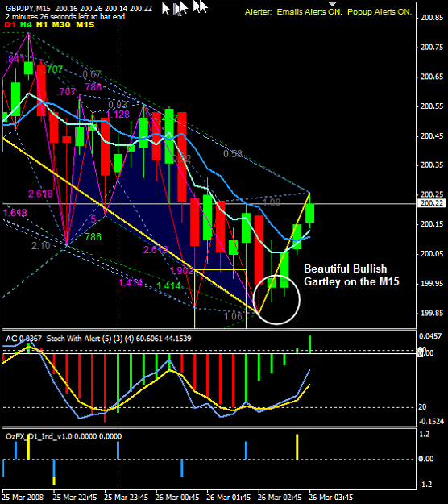Click the grey 0.67 ratio label
This screenshot has height=504, width=448.
point(92,74)
